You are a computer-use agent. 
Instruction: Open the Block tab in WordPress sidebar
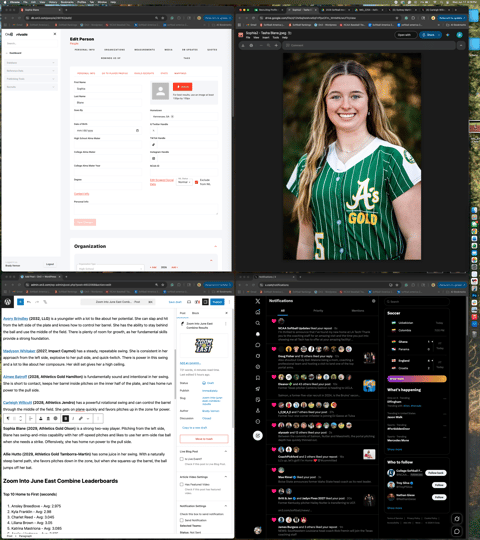(x=196, y=313)
